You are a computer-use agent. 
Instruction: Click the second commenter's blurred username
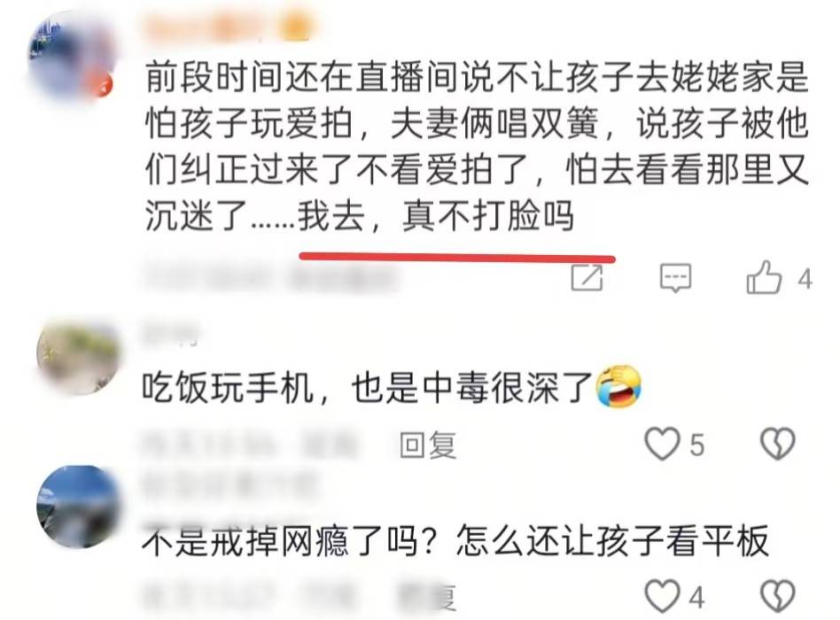[x=170, y=334]
